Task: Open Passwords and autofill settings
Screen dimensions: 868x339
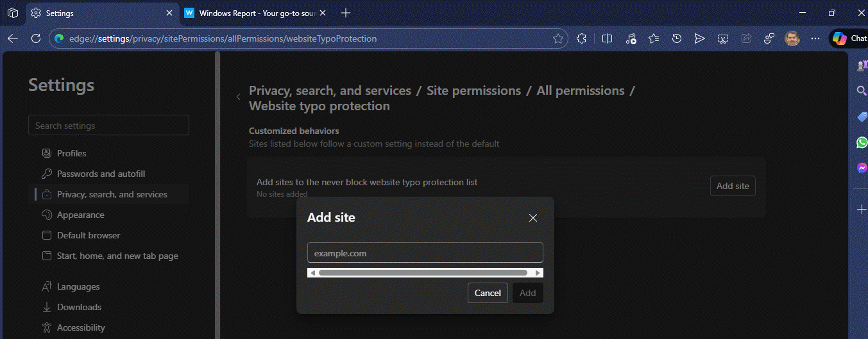Action: point(101,174)
